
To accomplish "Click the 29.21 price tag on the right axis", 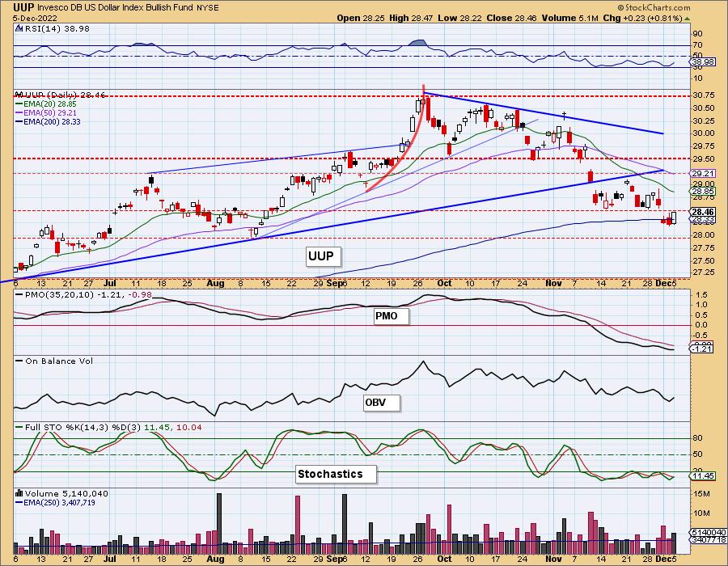I will point(702,173).
